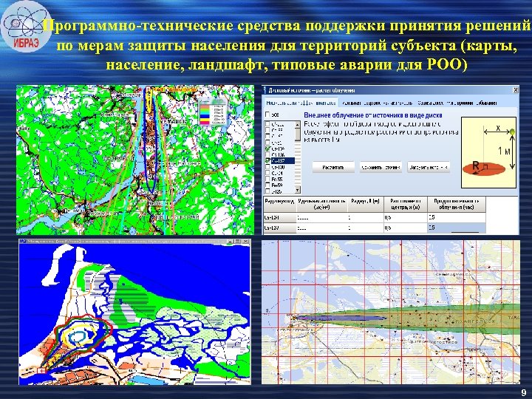
Task: Switch to the middle tab of the dose dialog
Action: click(x=378, y=103)
